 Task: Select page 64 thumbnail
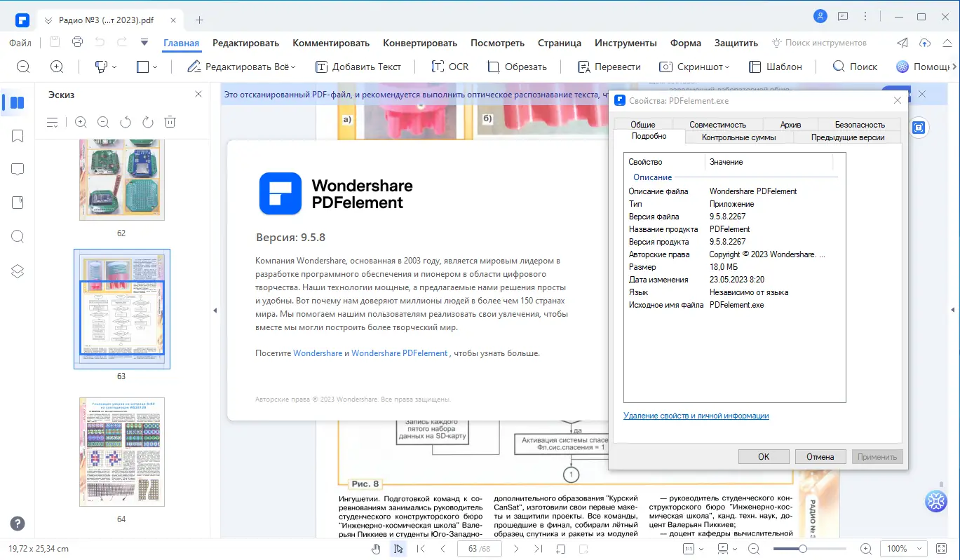click(122, 452)
